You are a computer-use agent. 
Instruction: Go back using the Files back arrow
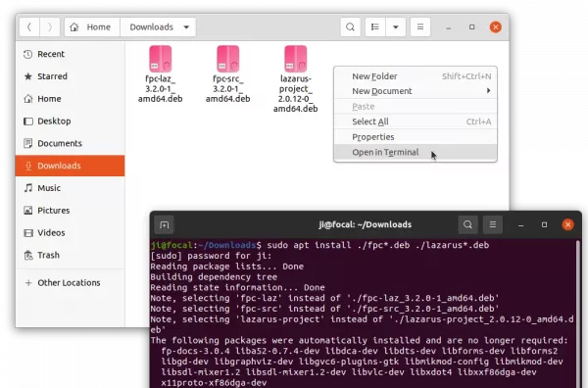29,27
